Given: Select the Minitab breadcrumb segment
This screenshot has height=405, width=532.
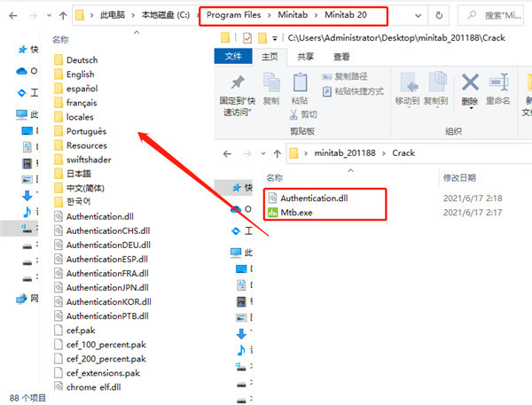Looking at the screenshot, I should (293, 15).
